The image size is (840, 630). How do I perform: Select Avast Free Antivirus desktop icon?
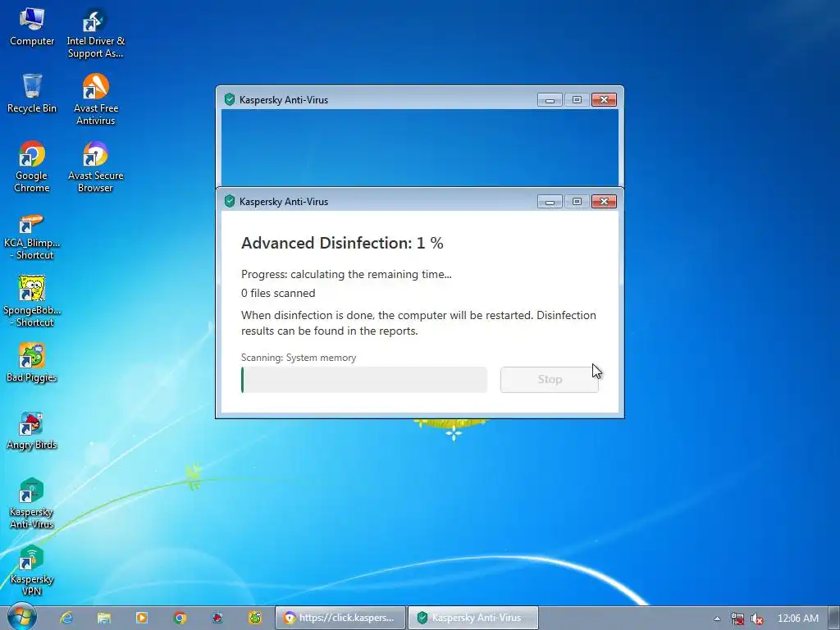click(95, 100)
